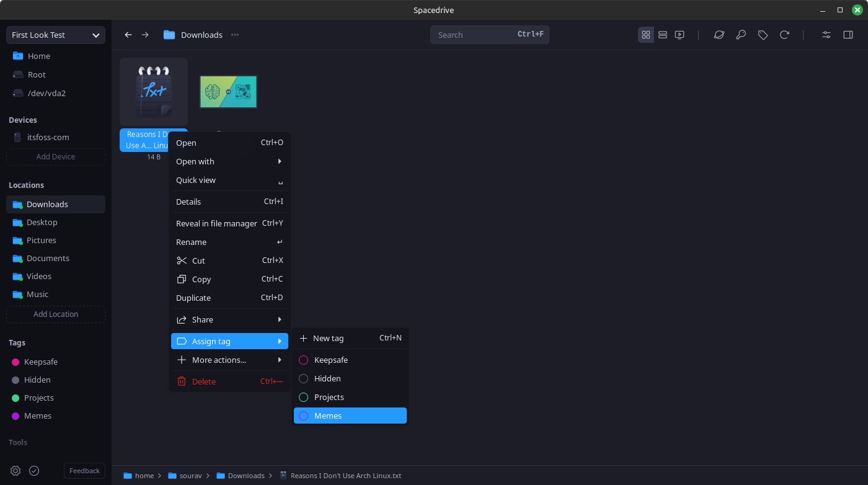Expand the Open with submenu

[195, 161]
